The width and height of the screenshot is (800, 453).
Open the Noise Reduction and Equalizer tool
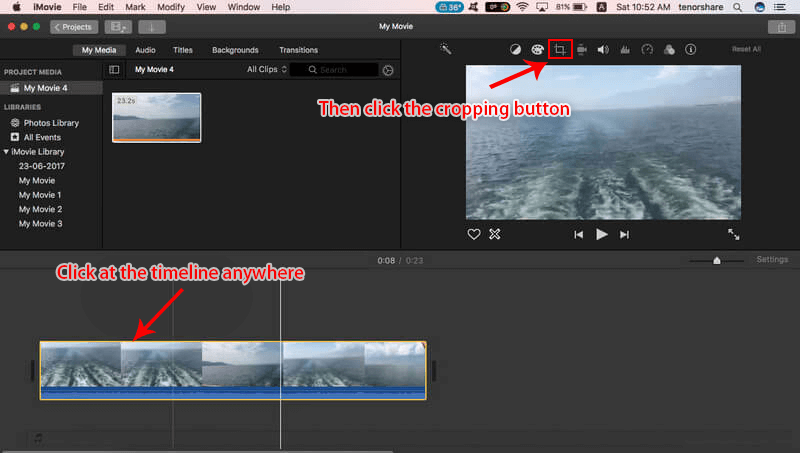(625, 49)
